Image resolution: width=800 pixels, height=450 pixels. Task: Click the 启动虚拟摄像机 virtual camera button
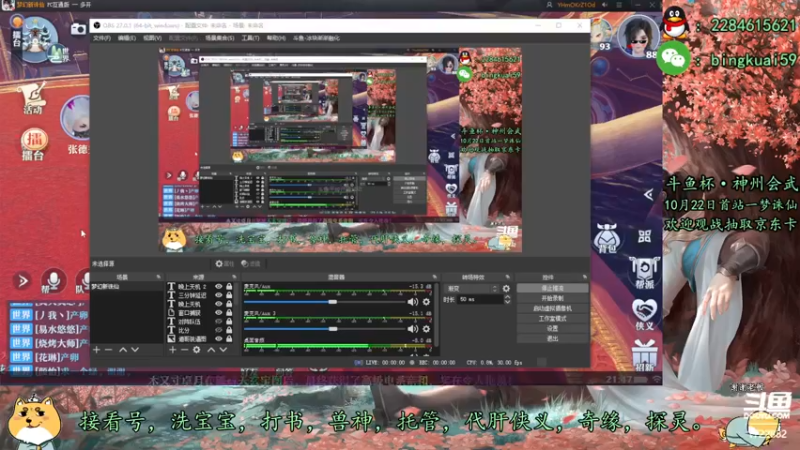point(552,309)
